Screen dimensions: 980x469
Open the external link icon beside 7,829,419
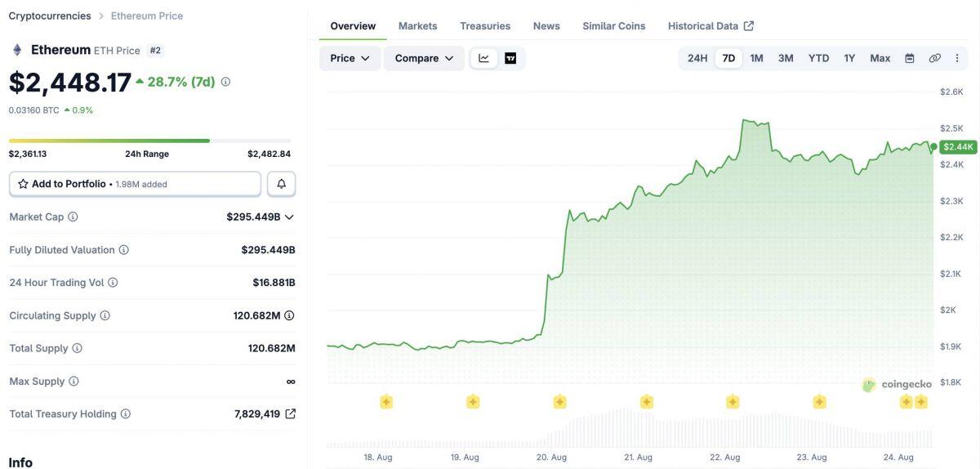290,413
